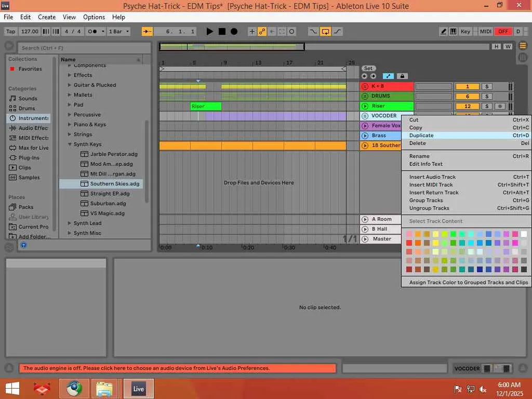Click the Punch-In switch icon
Viewport: 532px width, 399px height.
pos(313,31)
